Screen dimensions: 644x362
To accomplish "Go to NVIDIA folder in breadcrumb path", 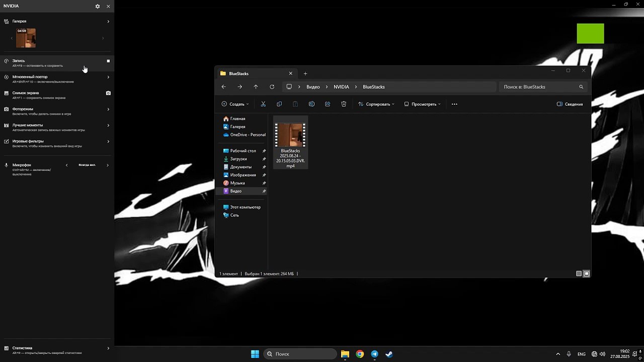I will click(341, 87).
